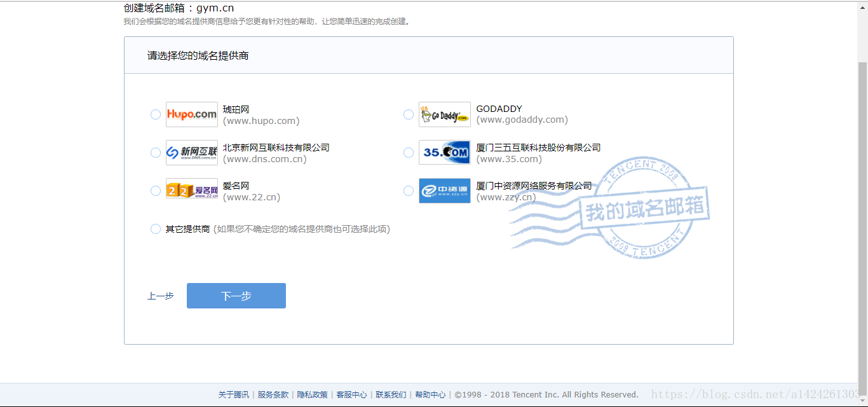Click the 其它提供商 label text
The image size is (868, 407).
click(188, 229)
